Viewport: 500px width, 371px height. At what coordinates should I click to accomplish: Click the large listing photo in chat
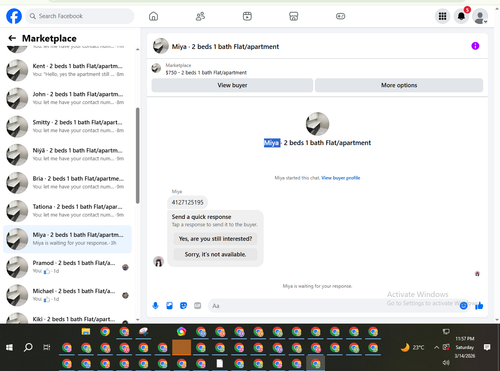[317, 124]
